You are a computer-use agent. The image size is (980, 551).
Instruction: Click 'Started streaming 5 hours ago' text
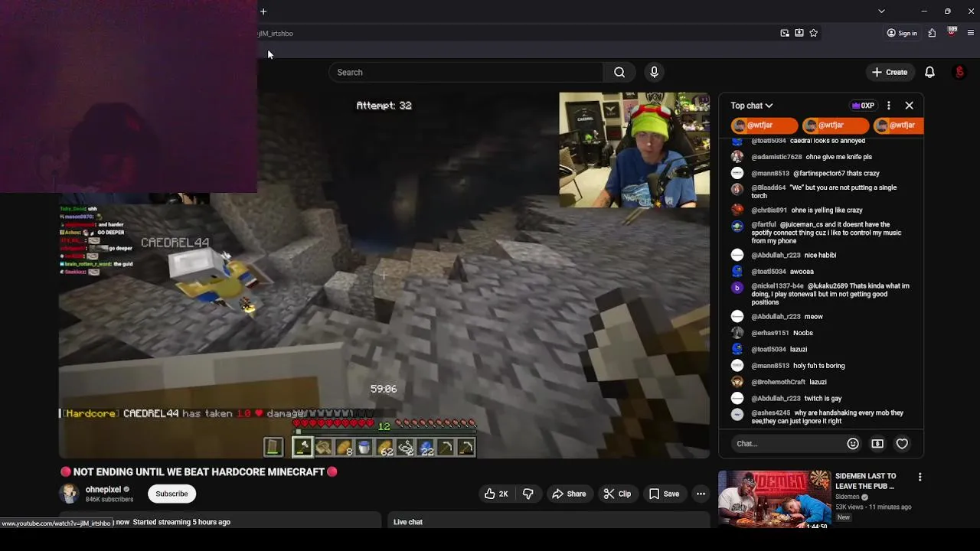pyautogui.click(x=181, y=522)
